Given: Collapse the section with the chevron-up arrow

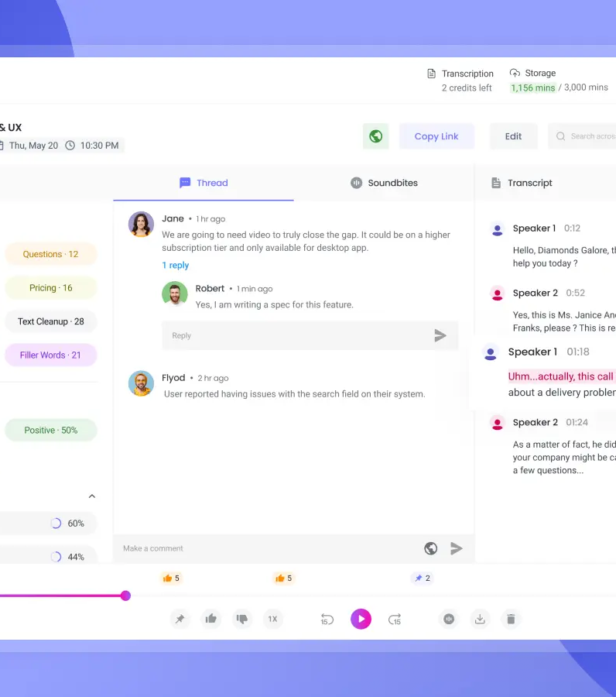Looking at the screenshot, I should (x=92, y=496).
